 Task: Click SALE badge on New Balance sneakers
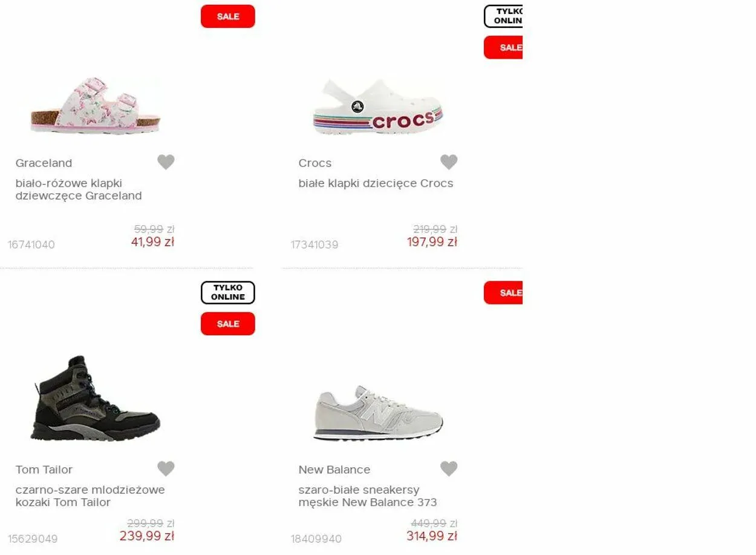tap(503, 293)
